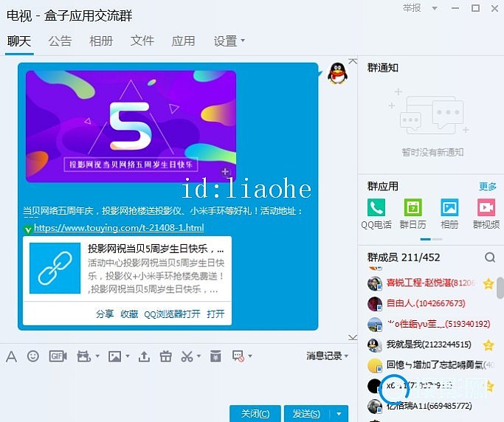The height and width of the screenshot is (422, 504).
Task: Click the upload file icon
Action: (x=144, y=356)
